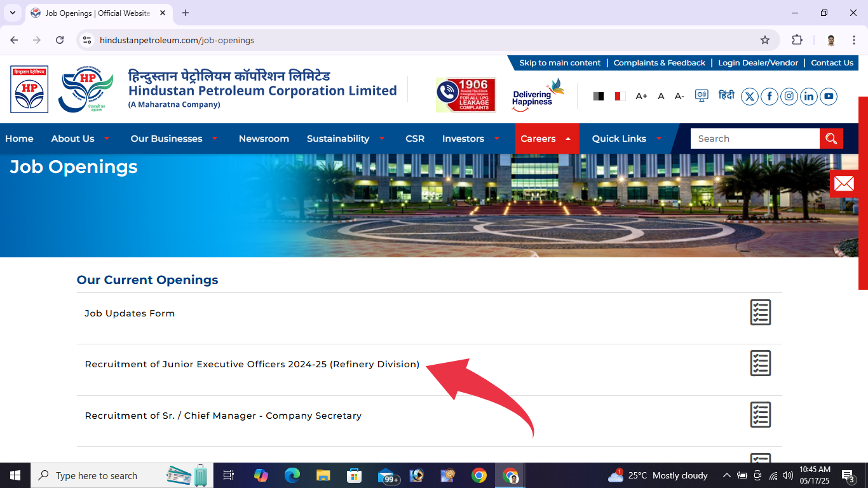Click the Delivering Happiness logo
The height and width of the screenshot is (488, 868).
(538, 95)
